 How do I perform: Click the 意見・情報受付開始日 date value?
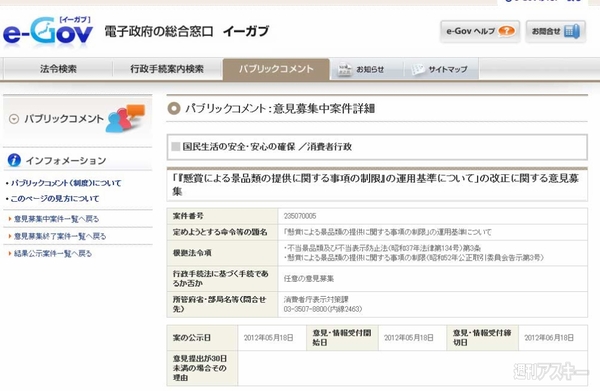coord(409,338)
